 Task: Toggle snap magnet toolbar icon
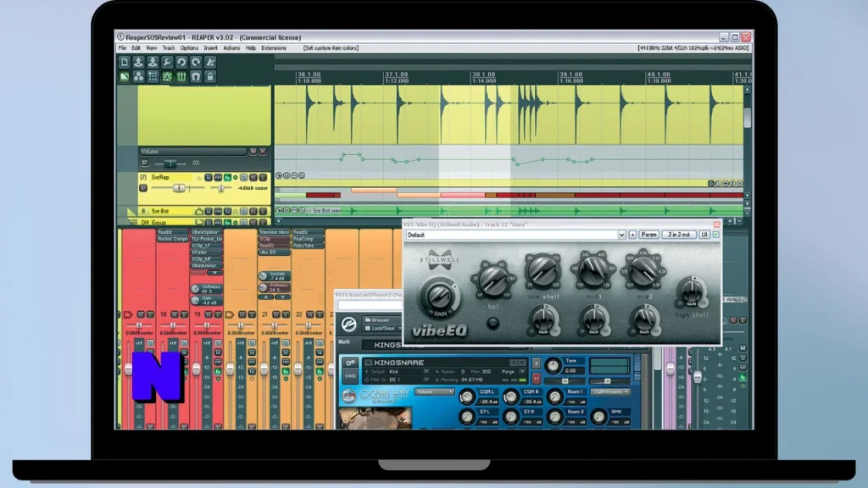click(x=196, y=77)
